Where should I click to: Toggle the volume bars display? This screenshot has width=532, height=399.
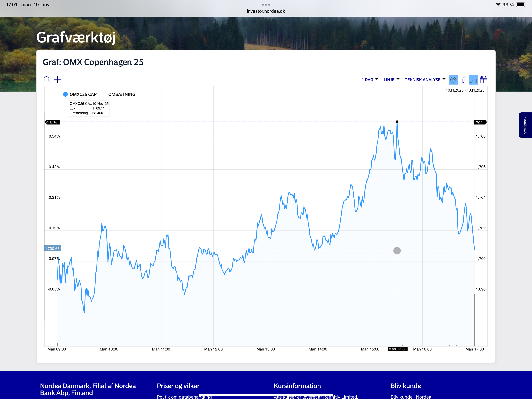474,80
